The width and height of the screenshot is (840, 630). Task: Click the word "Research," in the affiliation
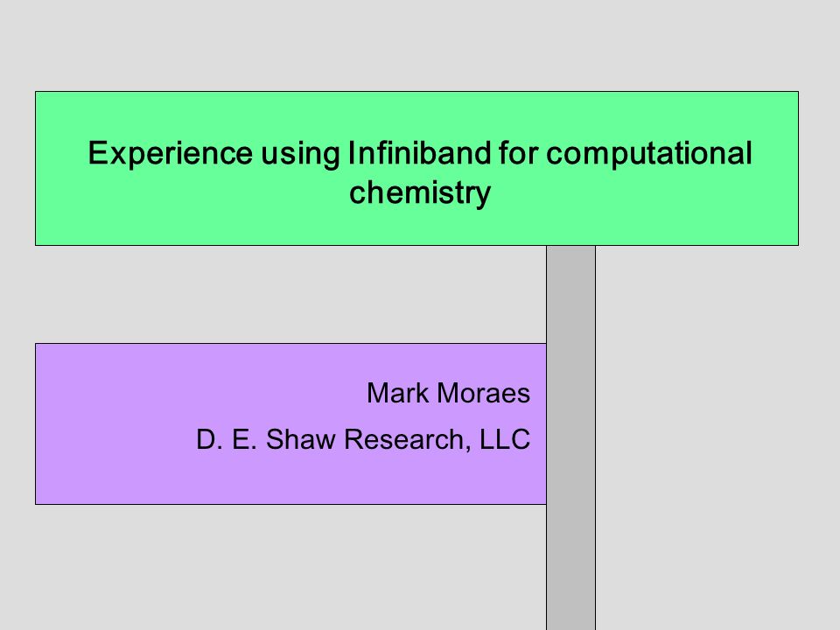pos(407,440)
